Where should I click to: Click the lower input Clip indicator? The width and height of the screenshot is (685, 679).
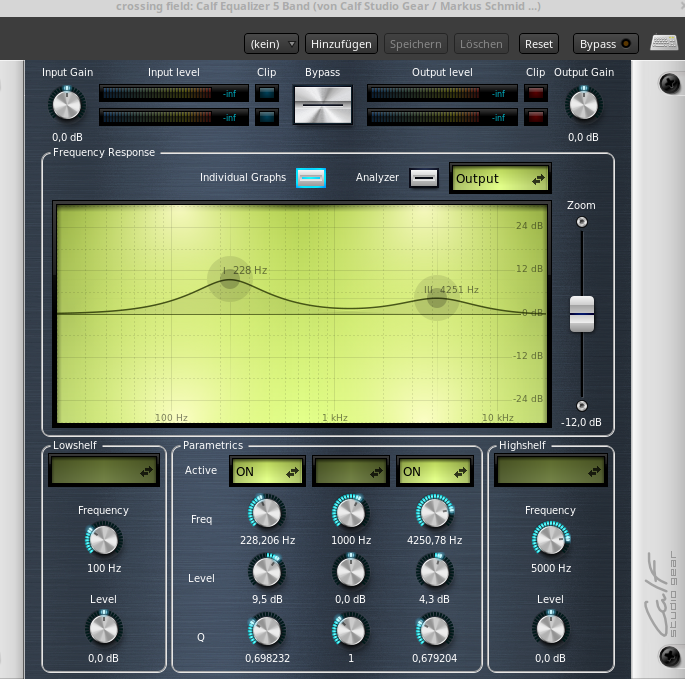266,117
